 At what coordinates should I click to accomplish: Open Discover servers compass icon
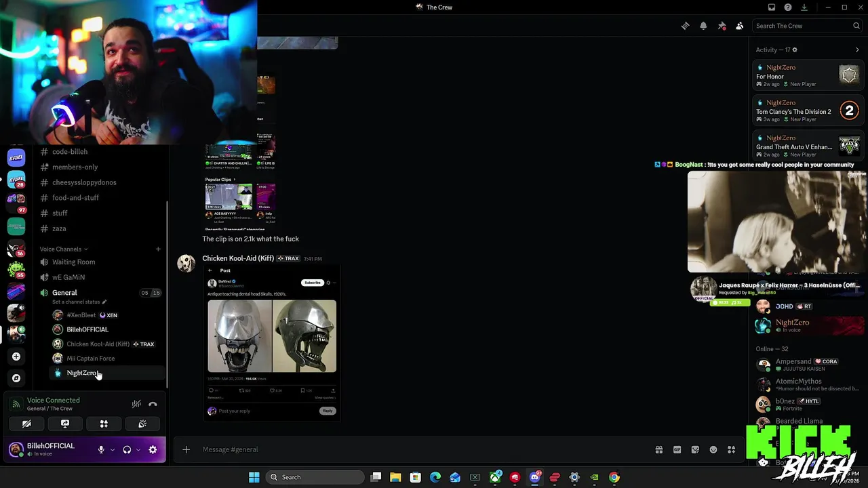pos(16,378)
